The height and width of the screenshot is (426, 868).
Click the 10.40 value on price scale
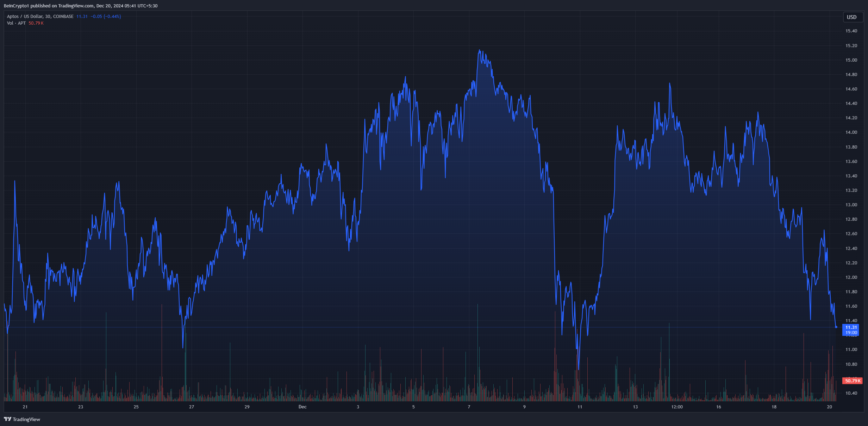(851, 393)
